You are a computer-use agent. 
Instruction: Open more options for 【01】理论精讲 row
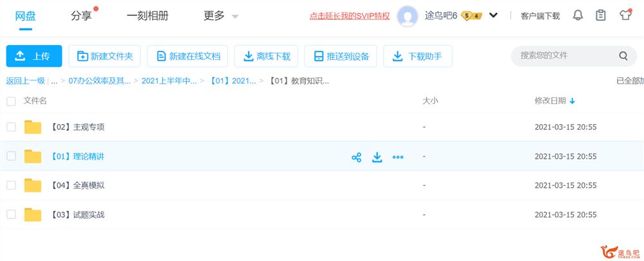(x=397, y=157)
